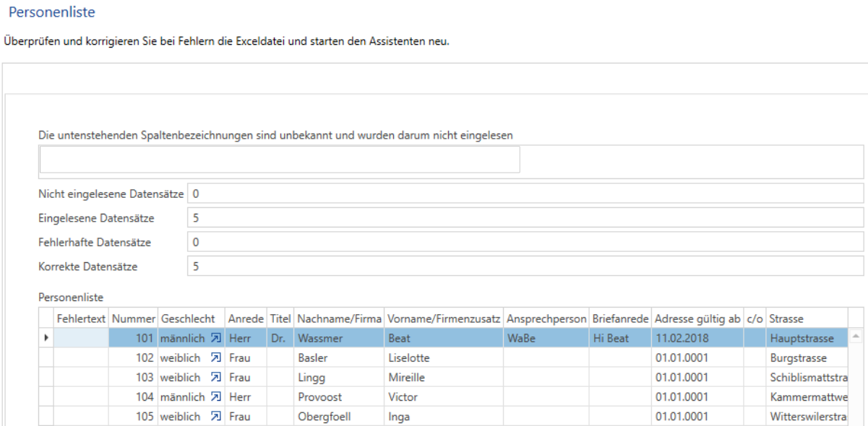The height and width of the screenshot is (426, 868).
Task: Select the cell with number 105
Action: (x=134, y=417)
